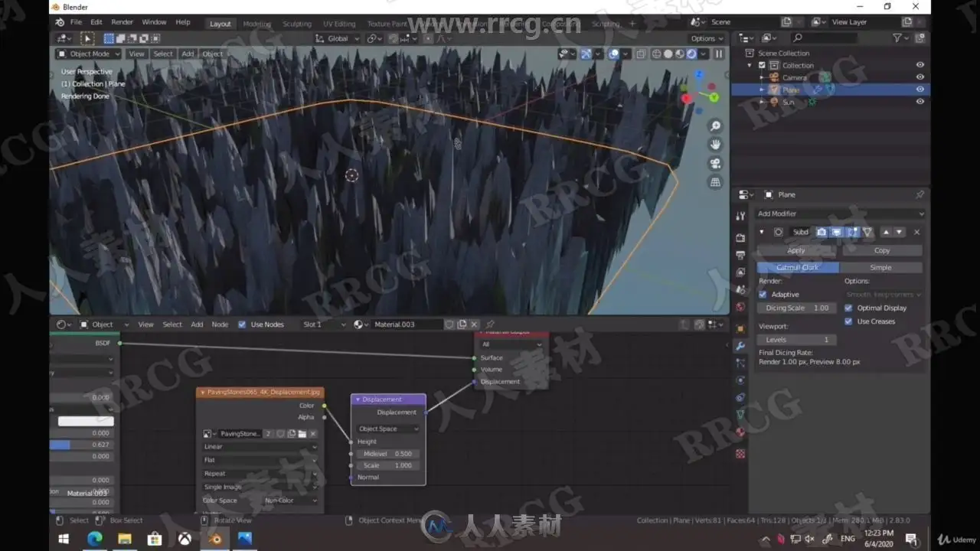Select Simple subdivision type
The width and height of the screenshot is (980, 551).
click(x=880, y=267)
